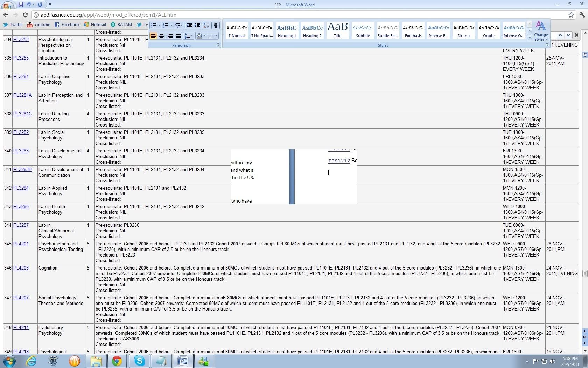
Task: Open Chrome's wrench settings menu
Action: tap(582, 15)
